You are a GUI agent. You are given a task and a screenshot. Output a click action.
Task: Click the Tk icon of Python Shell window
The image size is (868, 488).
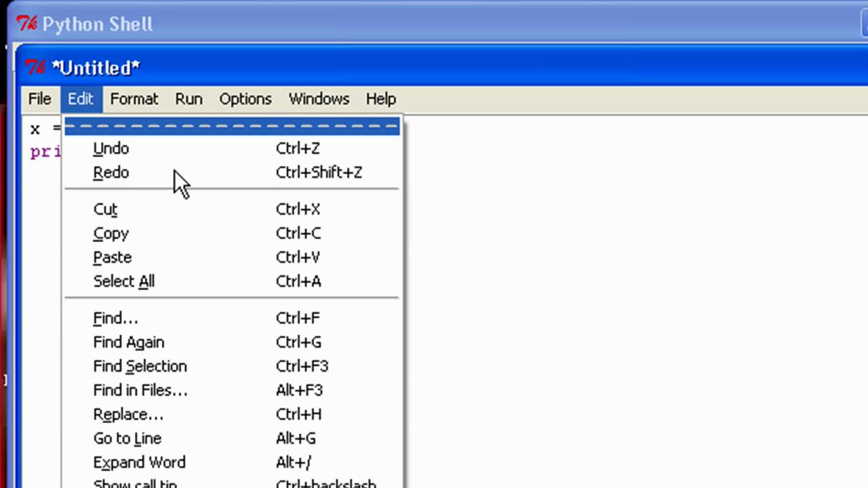(x=27, y=24)
